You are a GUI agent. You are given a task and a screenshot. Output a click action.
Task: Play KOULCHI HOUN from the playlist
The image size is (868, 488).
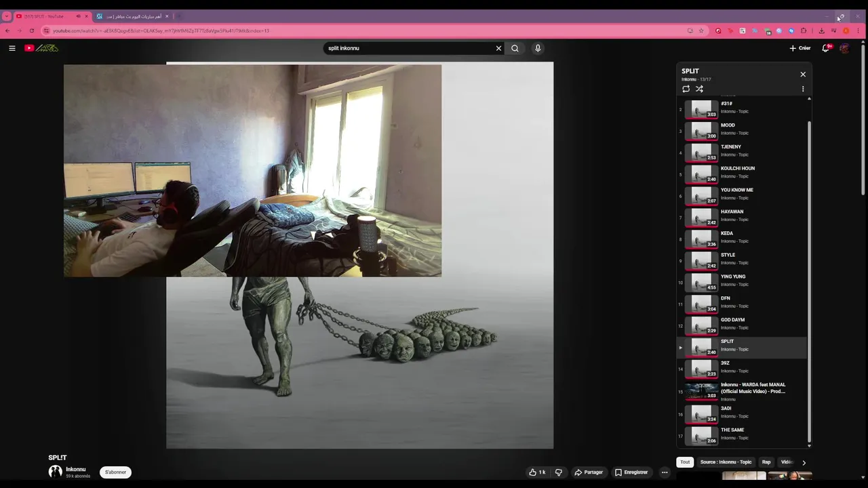742,174
